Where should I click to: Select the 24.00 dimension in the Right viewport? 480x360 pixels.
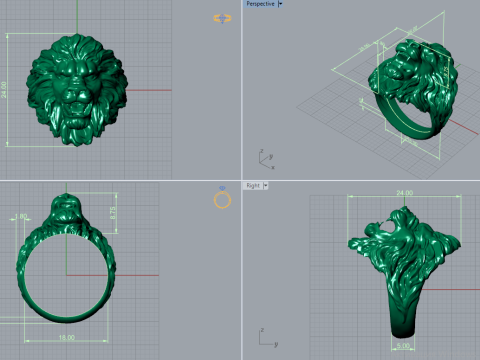[x=405, y=193]
